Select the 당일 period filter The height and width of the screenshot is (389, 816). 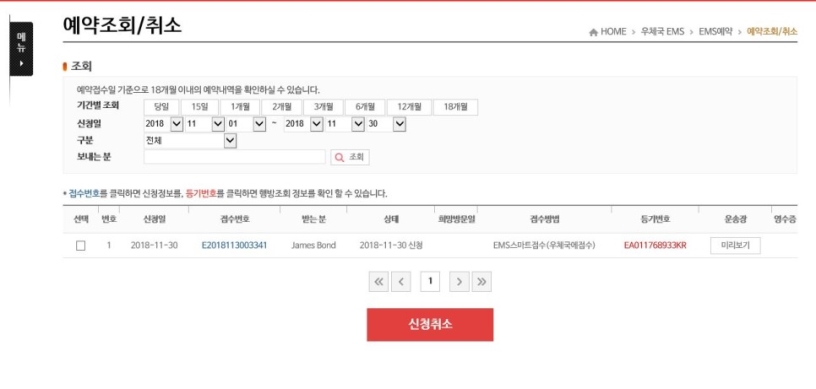click(161, 107)
